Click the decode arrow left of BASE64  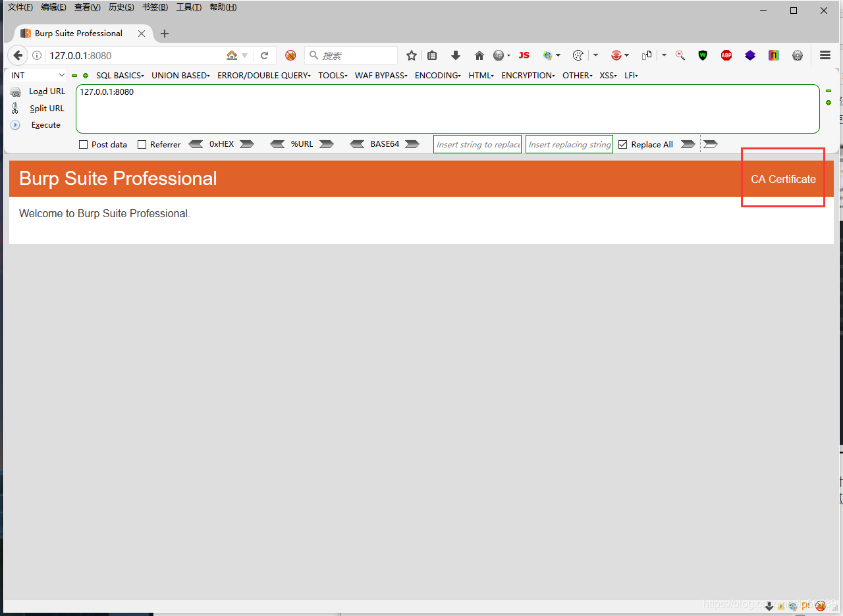point(357,144)
